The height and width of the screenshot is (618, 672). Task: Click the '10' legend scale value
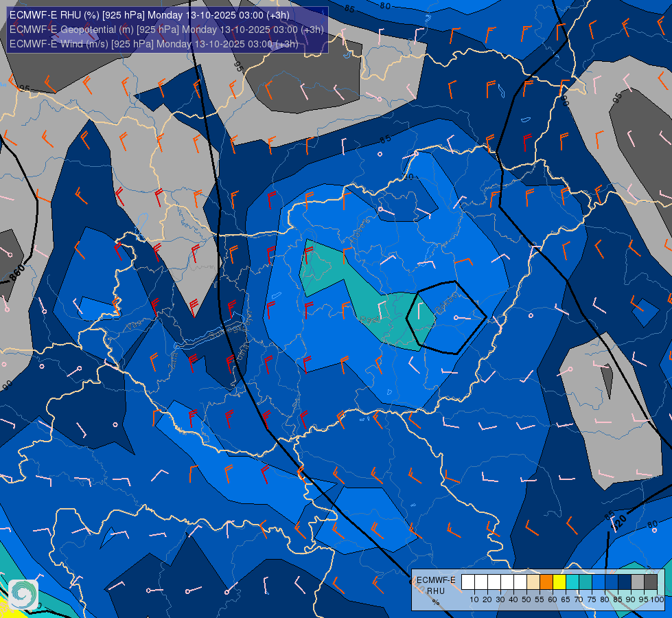(x=474, y=599)
